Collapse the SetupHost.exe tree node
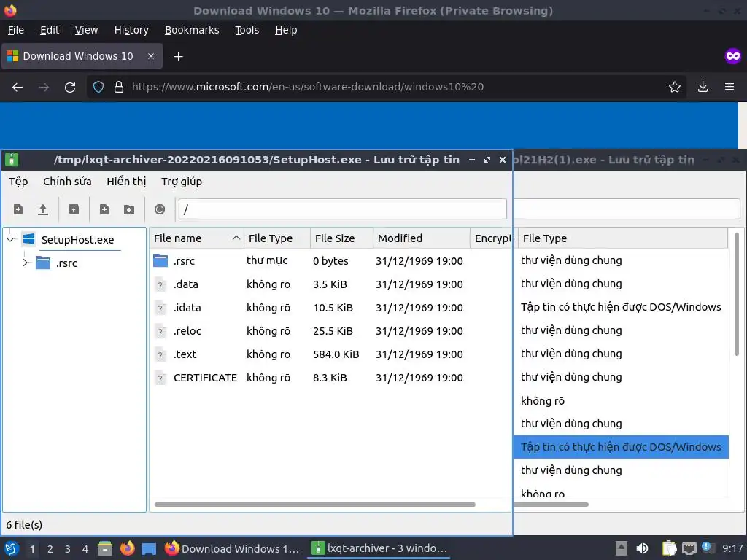The height and width of the screenshot is (560, 747). pos(11,239)
